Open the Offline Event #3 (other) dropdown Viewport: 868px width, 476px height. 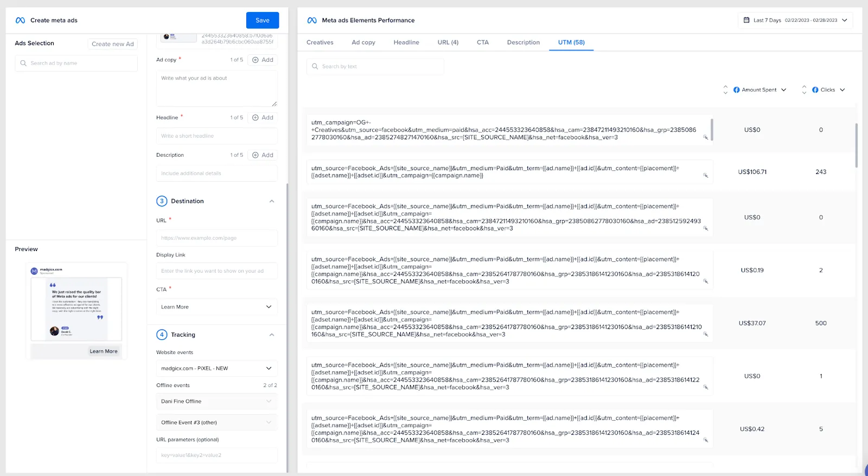pos(217,423)
